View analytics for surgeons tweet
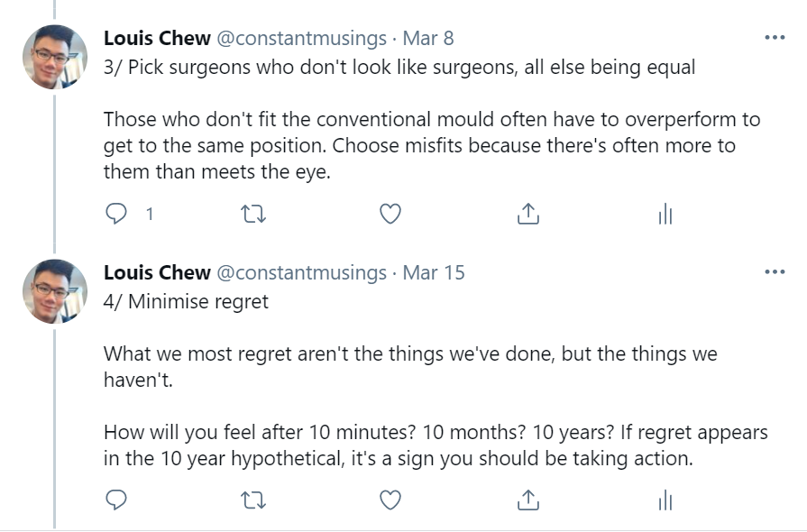Screen dimensions: 807x532 coord(665,214)
